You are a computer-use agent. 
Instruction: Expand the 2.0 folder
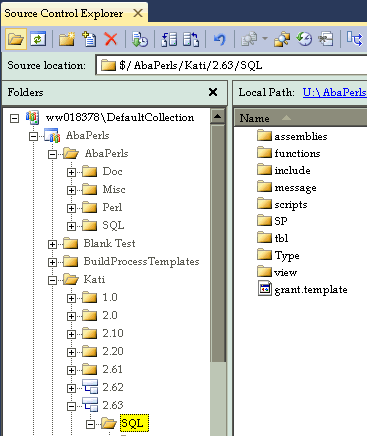71,316
